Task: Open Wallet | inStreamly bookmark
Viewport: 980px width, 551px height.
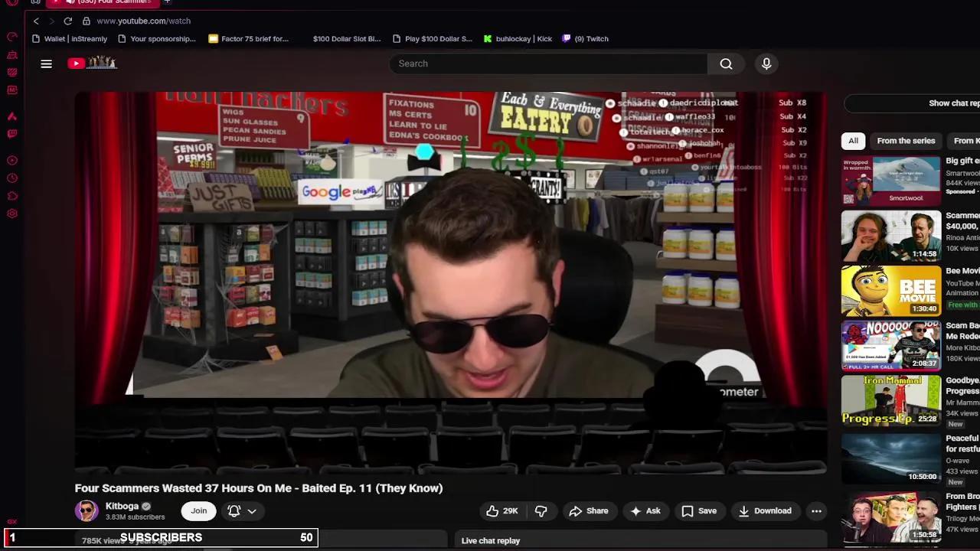Action: [69, 38]
